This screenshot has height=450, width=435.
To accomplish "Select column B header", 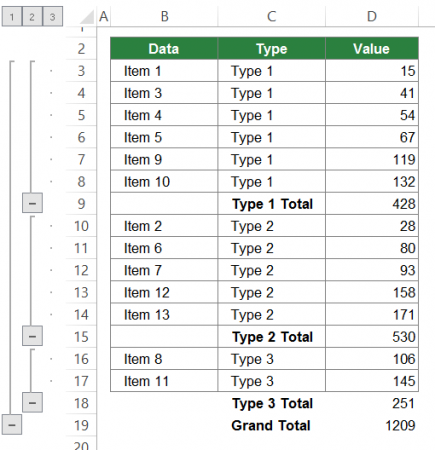I will pos(164,16).
